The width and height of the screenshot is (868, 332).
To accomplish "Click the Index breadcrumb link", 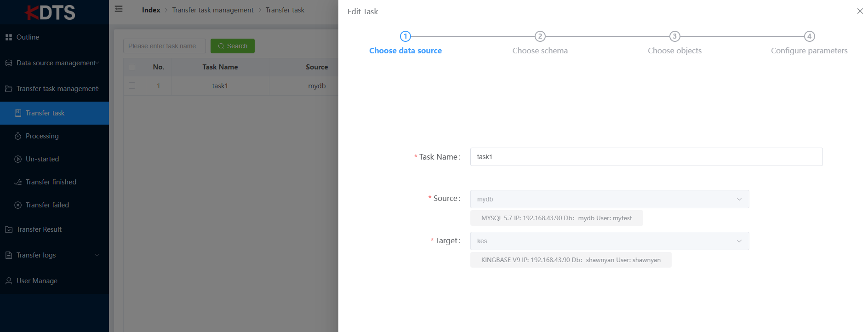I will click(151, 10).
